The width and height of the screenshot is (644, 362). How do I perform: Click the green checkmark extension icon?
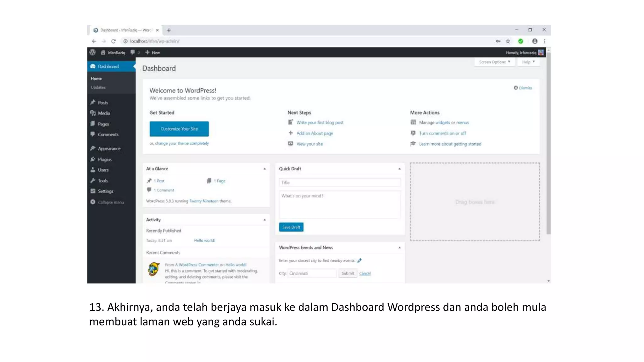[x=521, y=41]
